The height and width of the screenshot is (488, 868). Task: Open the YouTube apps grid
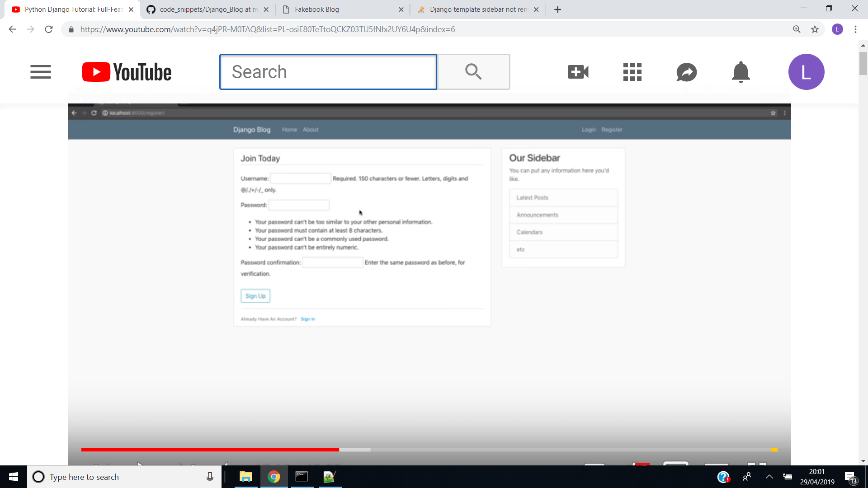coord(632,71)
